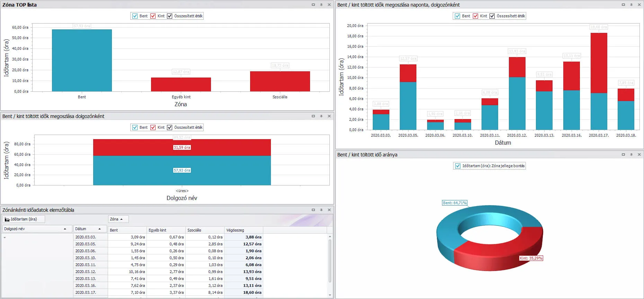Maximize the Zónánkénti időadatok elemzőtábla panel
This screenshot has height=299, width=644.
tap(313, 210)
